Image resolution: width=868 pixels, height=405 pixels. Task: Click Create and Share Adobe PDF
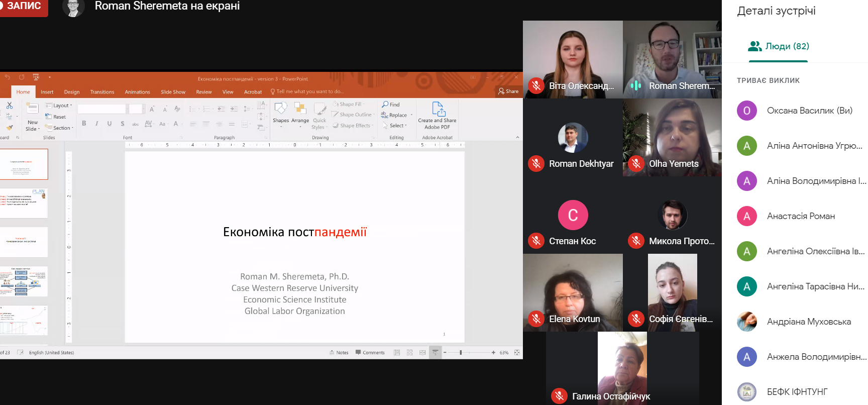point(437,116)
